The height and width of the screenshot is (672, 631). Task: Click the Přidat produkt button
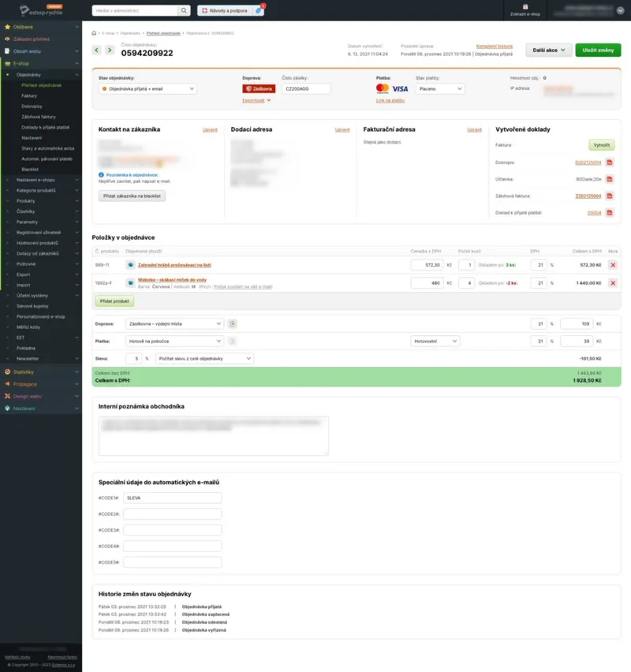pos(114,301)
